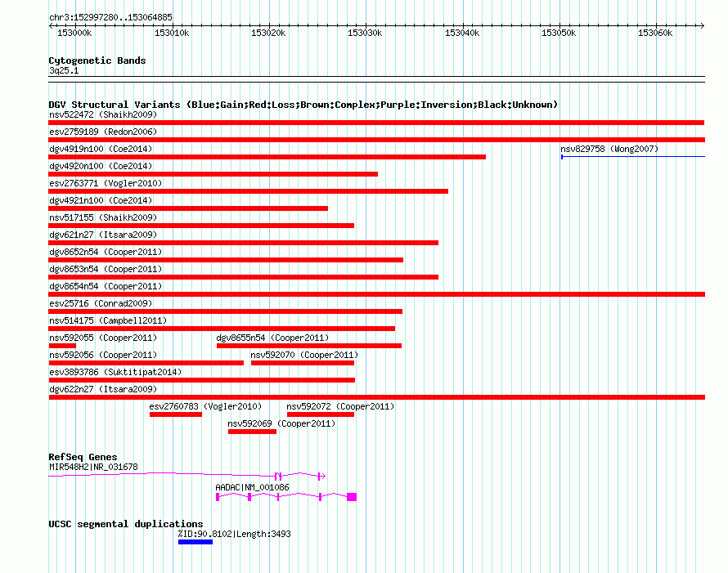Image resolution: width=728 pixels, height=573 pixels.
Task: Click the RefSeq Genes track title
Action: coord(83,457)
